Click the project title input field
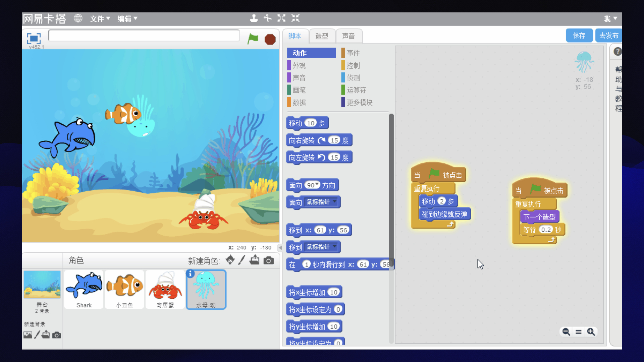 (144, 36)
